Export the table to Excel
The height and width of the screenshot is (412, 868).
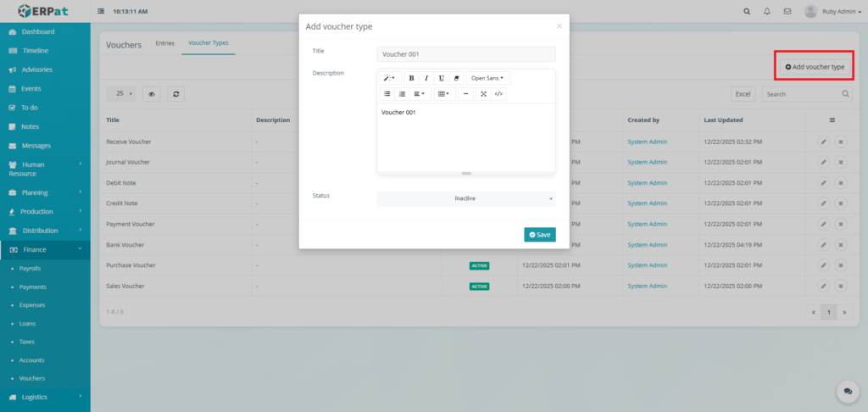743,94
